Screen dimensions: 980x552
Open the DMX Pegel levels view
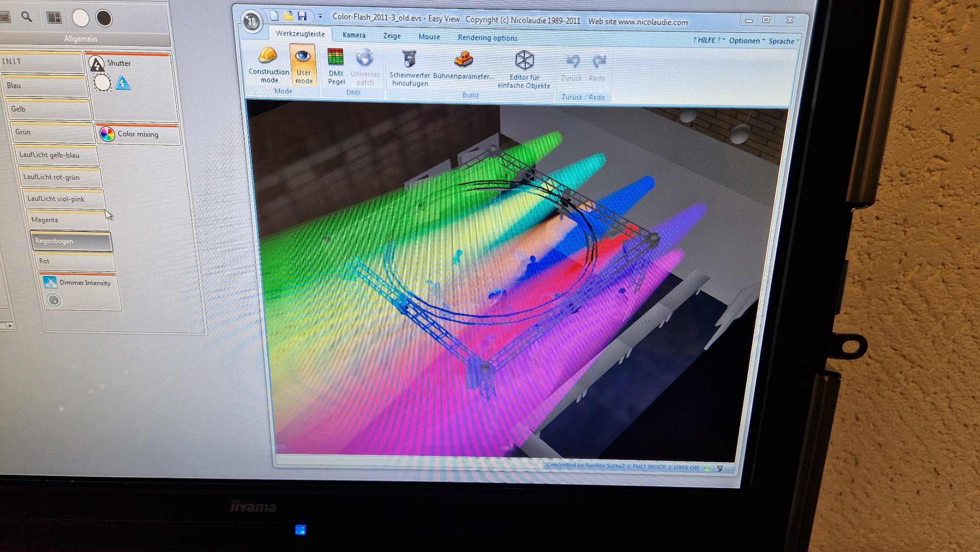pyautogui.click(x=336, y=66)
